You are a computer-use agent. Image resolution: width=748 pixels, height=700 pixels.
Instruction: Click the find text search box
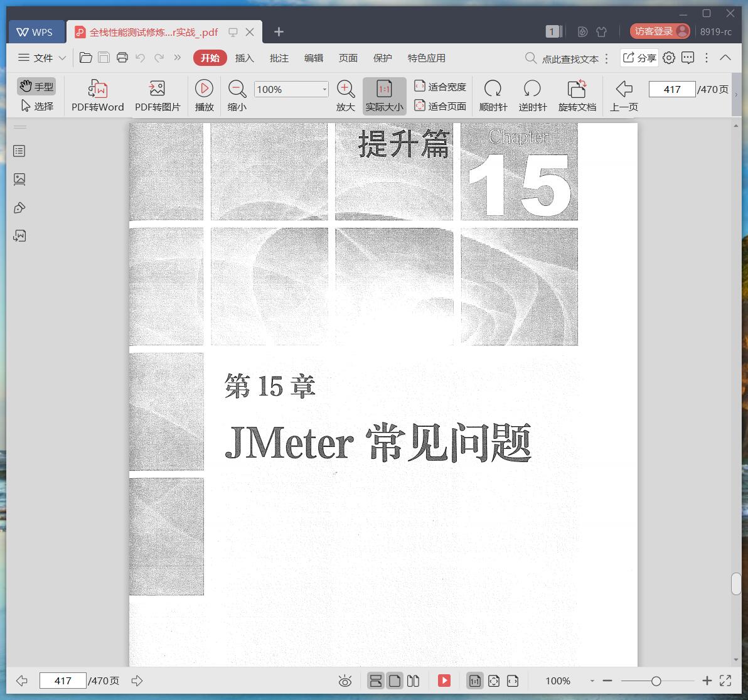562,58
